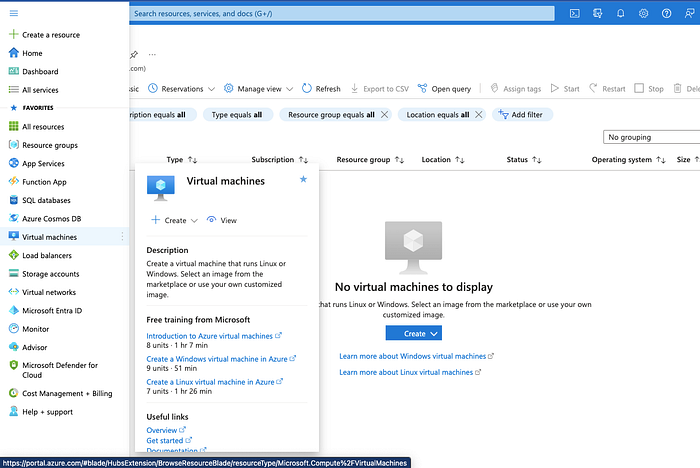Screen dimensions: 700x468
Task: Sort by the Location column
Action: point(443,160)
